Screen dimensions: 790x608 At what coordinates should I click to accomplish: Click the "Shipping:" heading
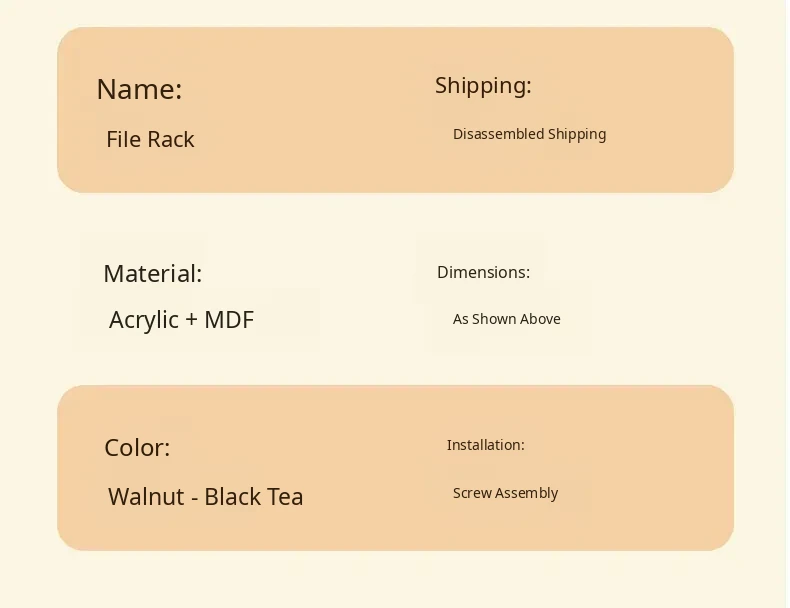tap(483, 86)
